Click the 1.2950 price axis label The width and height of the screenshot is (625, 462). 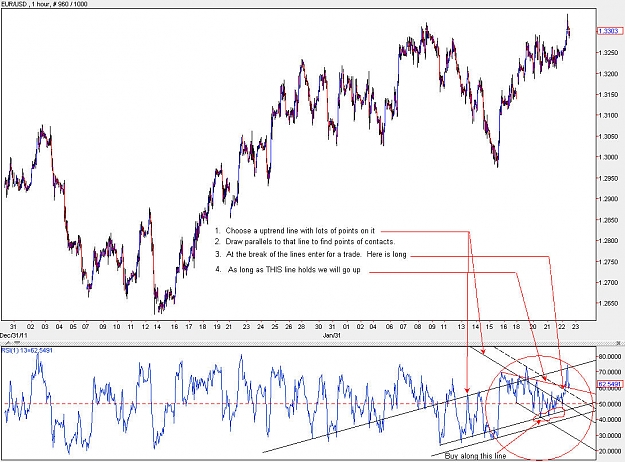pyautogui.click(x=609, y=178)
